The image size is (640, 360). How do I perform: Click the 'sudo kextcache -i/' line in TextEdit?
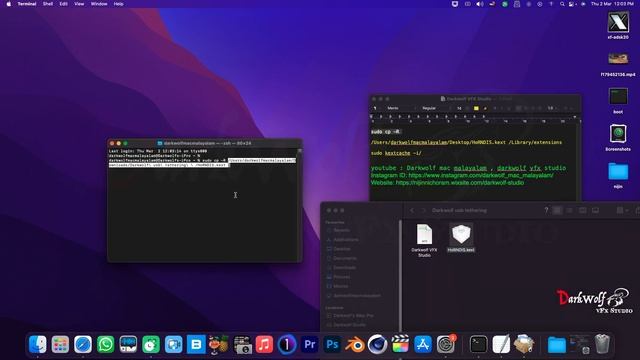point(396,153)
